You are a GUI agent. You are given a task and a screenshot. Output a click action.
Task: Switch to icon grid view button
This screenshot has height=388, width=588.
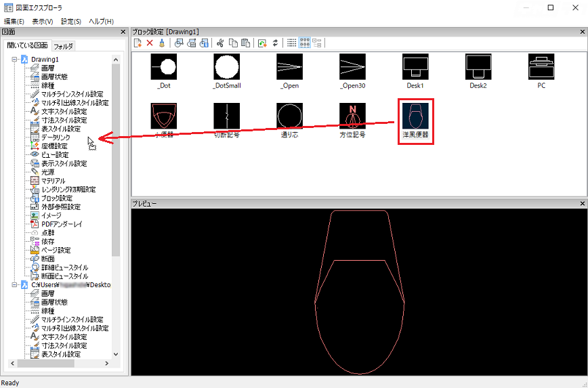pos(305,43)
